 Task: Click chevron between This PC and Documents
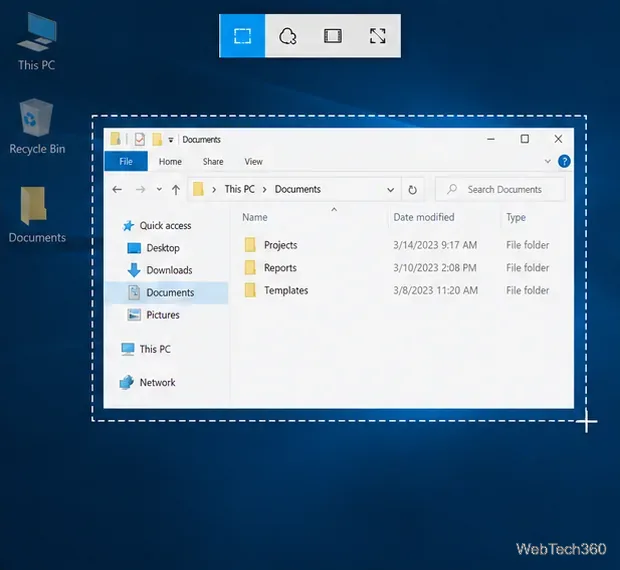(x=265, y=189)
